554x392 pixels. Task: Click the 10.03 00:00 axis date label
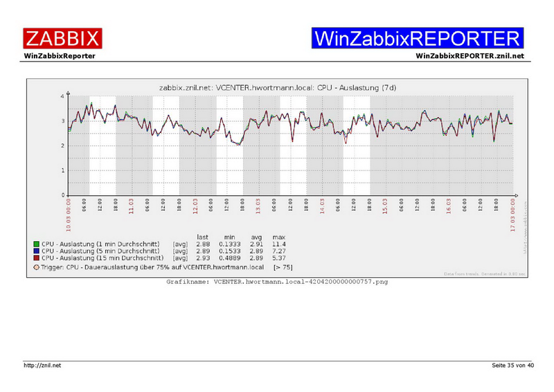(68, 215)
